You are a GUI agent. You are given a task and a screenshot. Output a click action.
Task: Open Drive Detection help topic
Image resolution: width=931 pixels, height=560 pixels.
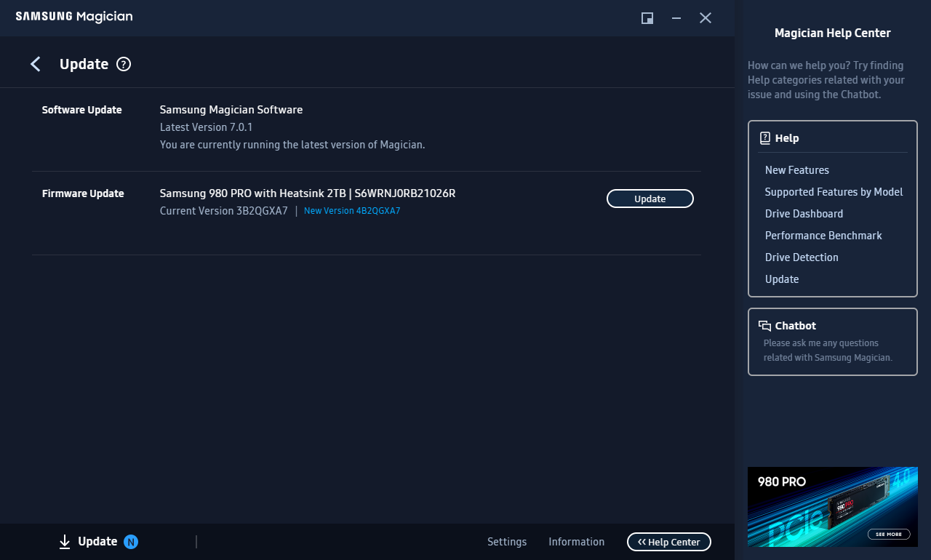point(802,257)
